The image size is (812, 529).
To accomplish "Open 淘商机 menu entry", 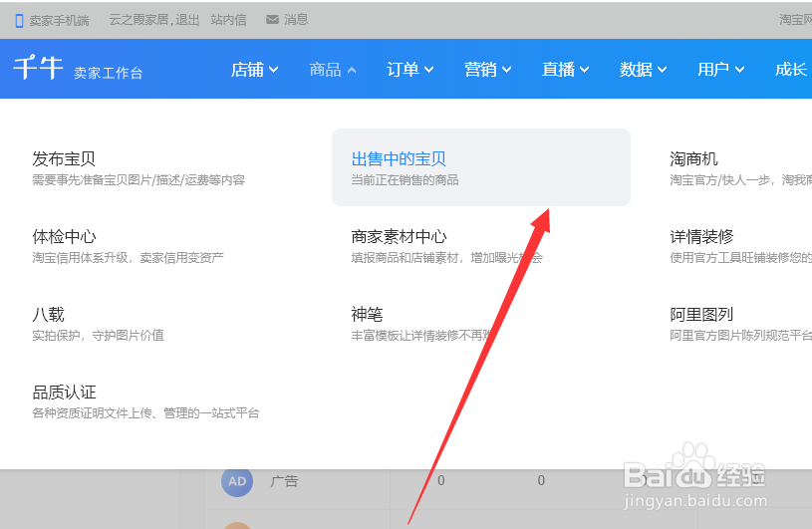I will (x=693, y=159).
